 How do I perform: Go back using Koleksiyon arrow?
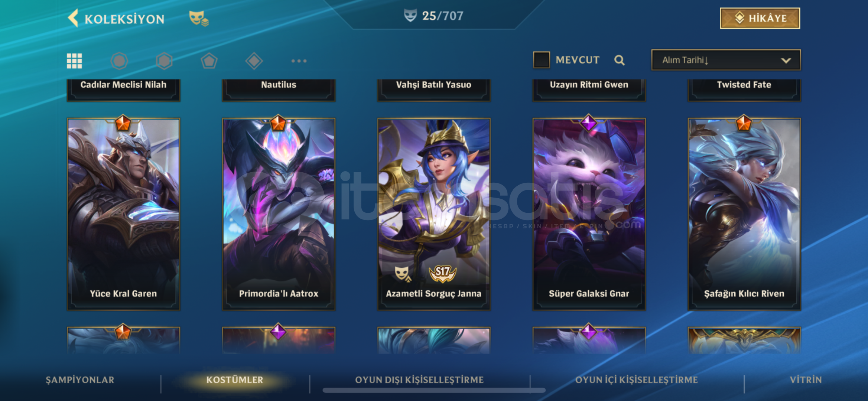coord(73,18)
